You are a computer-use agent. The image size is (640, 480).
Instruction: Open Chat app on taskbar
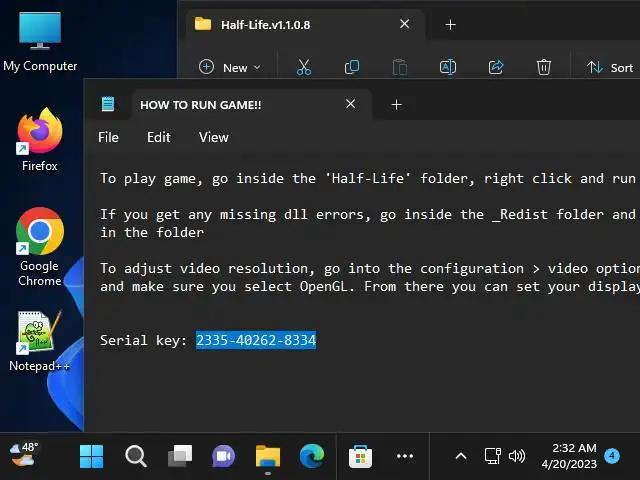tap(224, 456)
